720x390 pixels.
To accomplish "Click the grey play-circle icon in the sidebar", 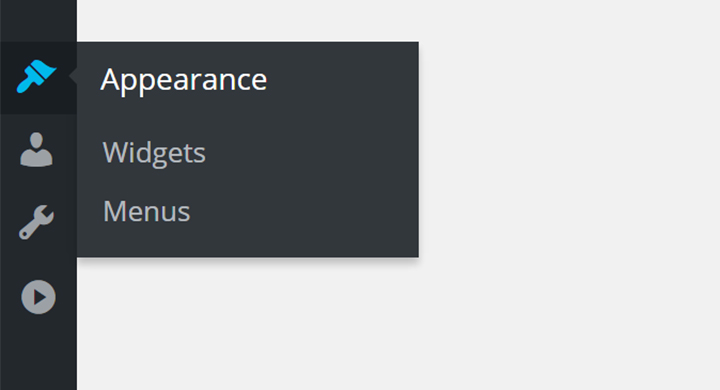I will coord(39,297).
